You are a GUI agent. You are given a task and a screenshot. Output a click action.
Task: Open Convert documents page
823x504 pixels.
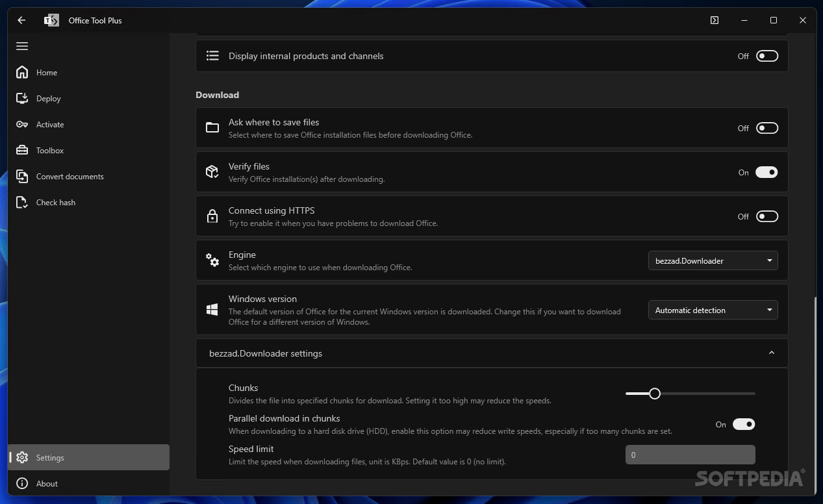tap(89, 176)
